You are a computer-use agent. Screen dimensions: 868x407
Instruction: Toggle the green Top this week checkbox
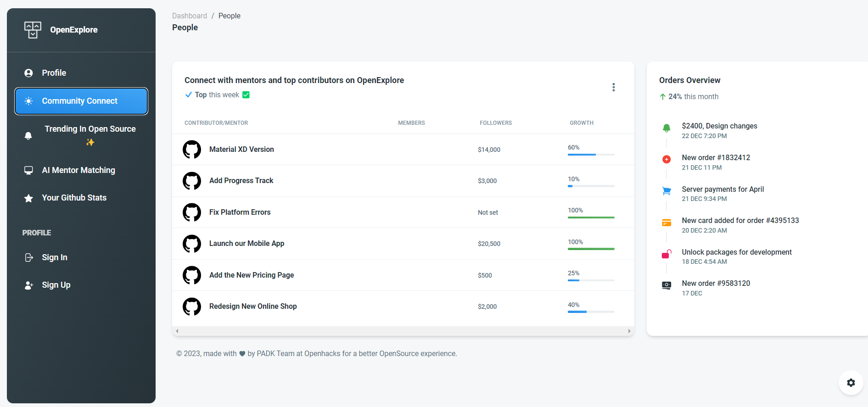coord(246,95)
